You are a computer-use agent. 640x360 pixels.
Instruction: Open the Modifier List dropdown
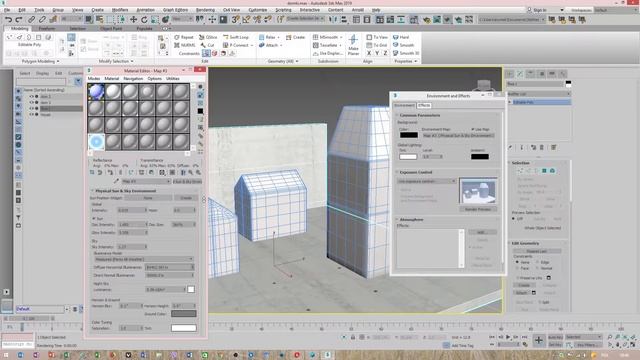point(538,94)
